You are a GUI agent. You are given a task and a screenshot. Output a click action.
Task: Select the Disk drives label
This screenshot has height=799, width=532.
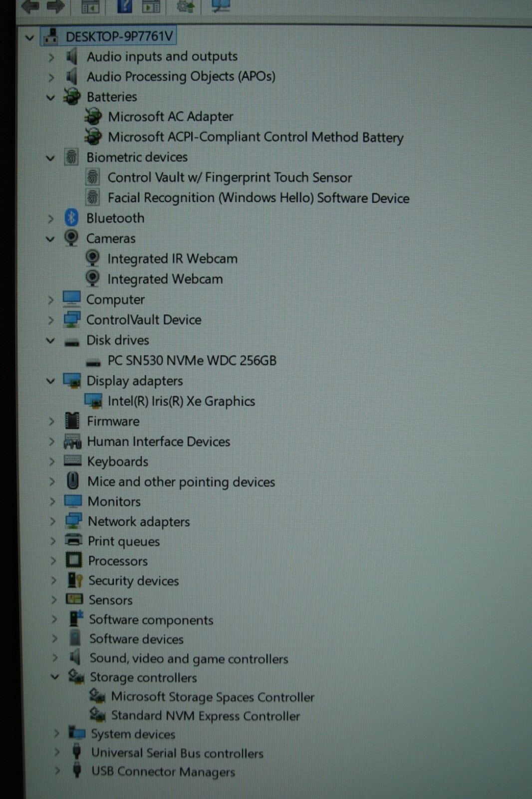(118, 340)
